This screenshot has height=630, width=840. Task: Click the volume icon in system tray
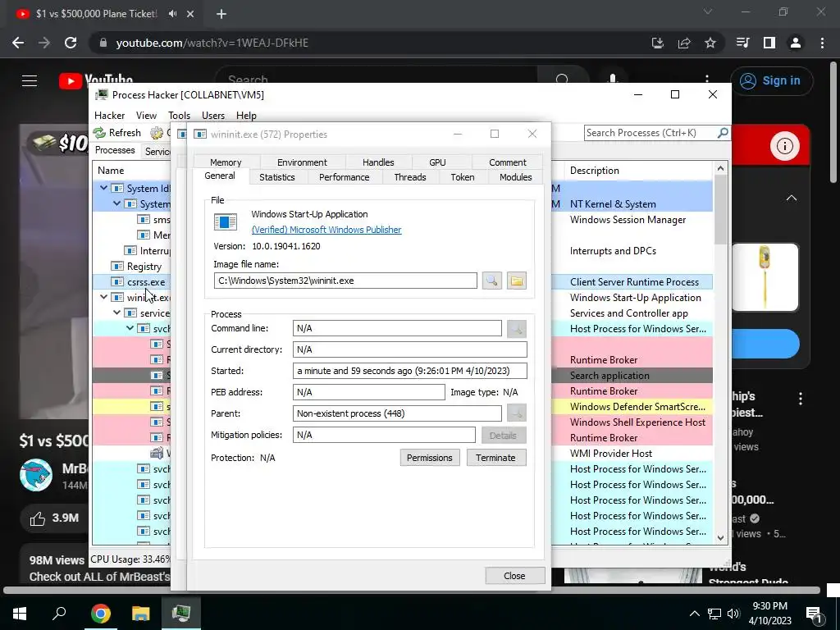[733, 614]
